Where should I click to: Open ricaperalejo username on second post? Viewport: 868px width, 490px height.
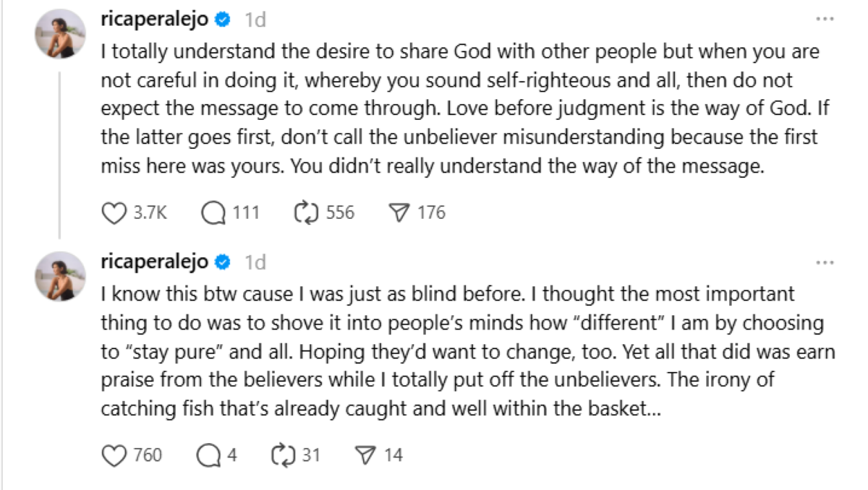tap(155, 262)
